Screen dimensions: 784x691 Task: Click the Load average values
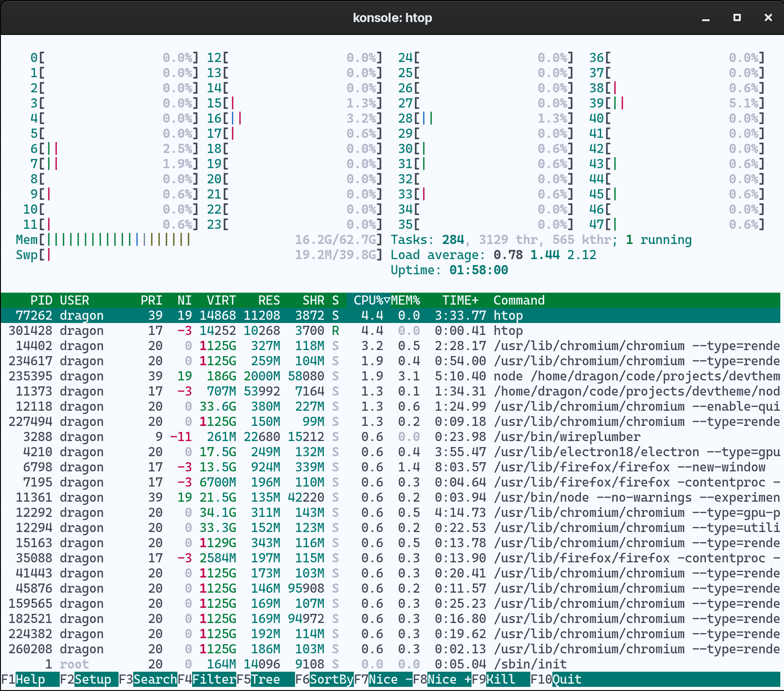pyautogui.click(x=545, y=255)
